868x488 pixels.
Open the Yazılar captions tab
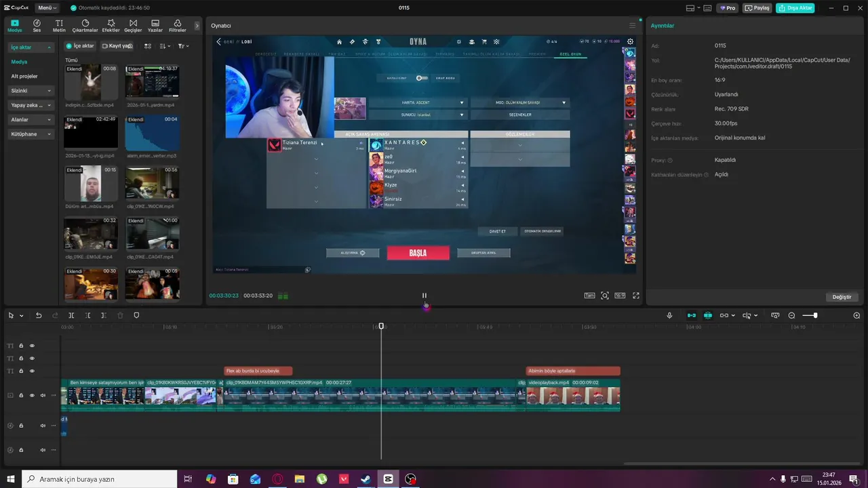[x=155, y=26]
